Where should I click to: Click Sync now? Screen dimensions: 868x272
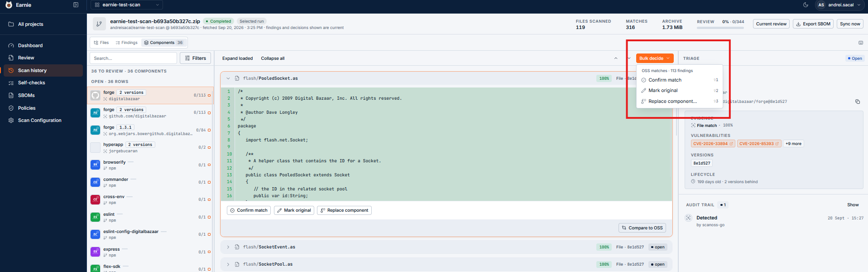pyautogui.click(x=850, y=24)
